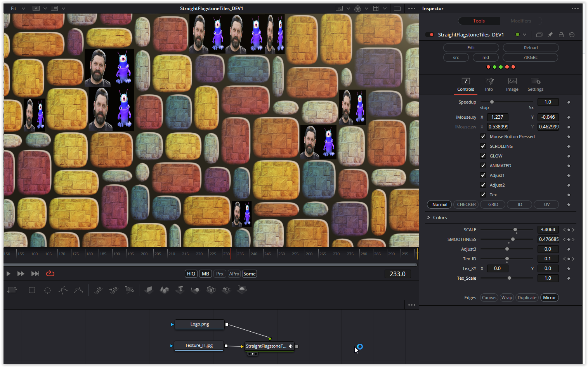Add the Merge 3D tool

click(195, 290)
